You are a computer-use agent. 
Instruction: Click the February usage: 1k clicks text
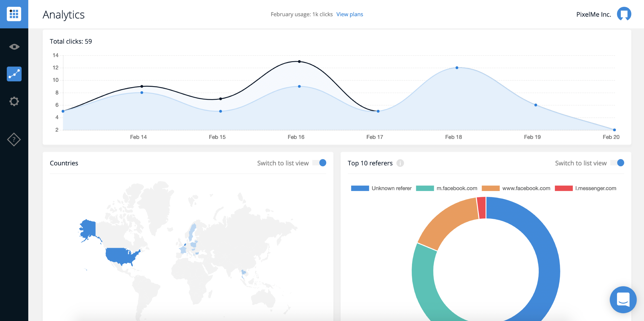pyautogui.click(x=301, y=14)
